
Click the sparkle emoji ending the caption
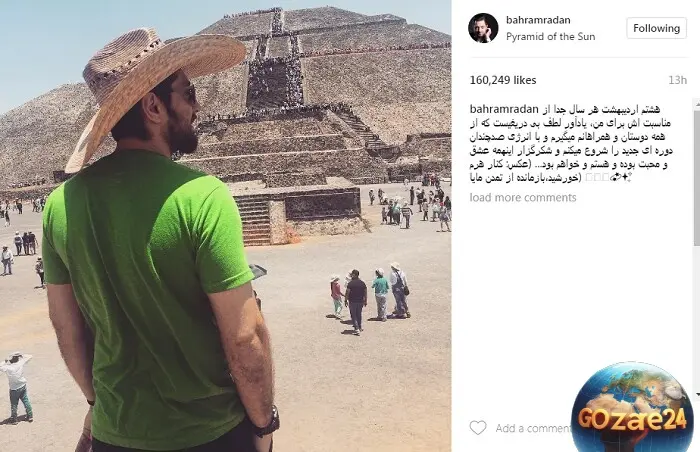pyautogui.click(x=626, y=178)
